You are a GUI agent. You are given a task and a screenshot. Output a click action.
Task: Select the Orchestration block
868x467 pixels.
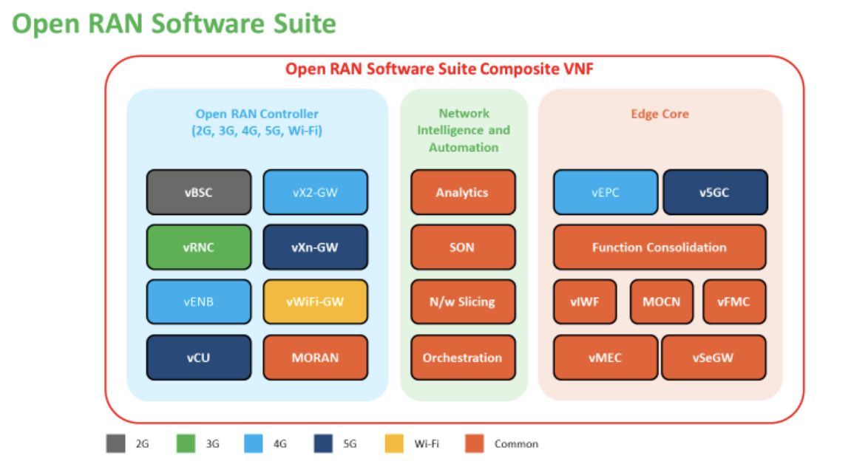click(x=462, y=358)
